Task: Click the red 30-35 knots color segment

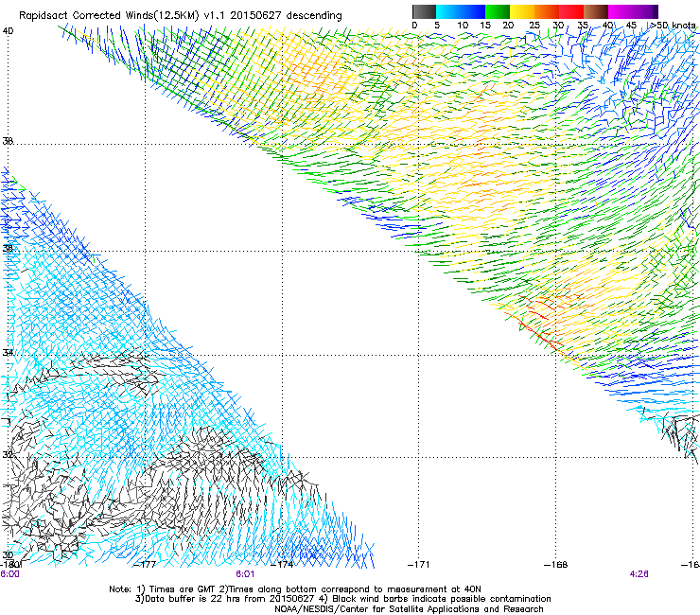Action: click(x=571, y=11)
